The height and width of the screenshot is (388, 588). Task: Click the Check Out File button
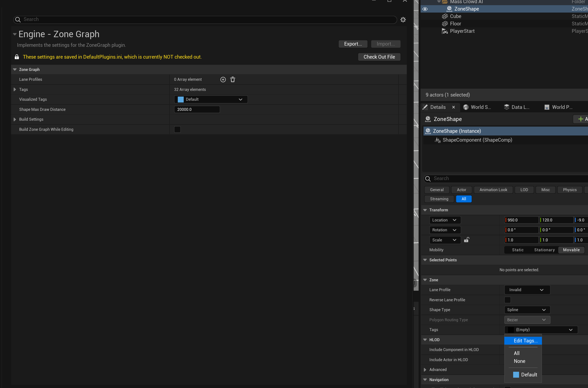click(x=379, y=57)
